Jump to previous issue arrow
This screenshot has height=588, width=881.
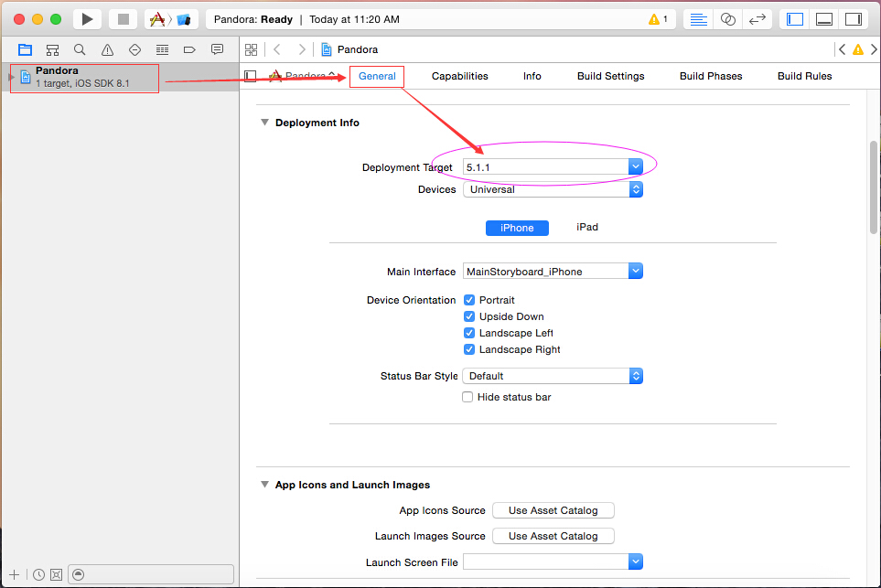pyautogui.click(x=842, y=49)
